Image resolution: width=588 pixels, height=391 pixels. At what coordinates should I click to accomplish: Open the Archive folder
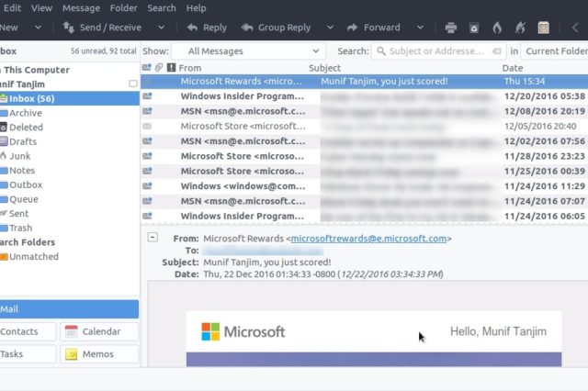pos(25,113)
